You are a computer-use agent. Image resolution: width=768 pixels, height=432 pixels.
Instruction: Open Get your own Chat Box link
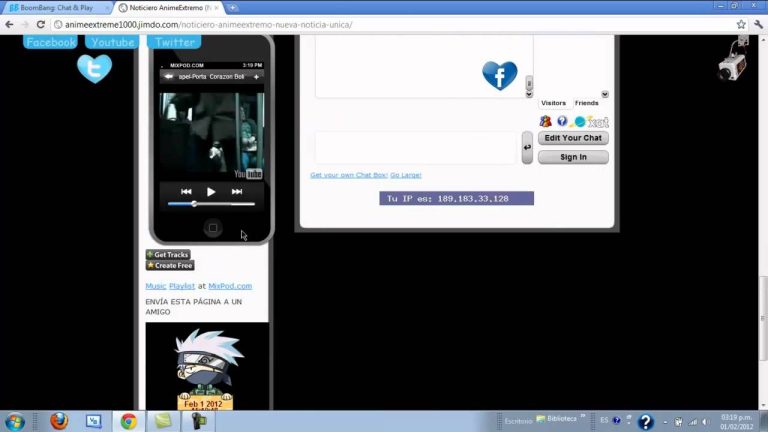pos(349,175)
